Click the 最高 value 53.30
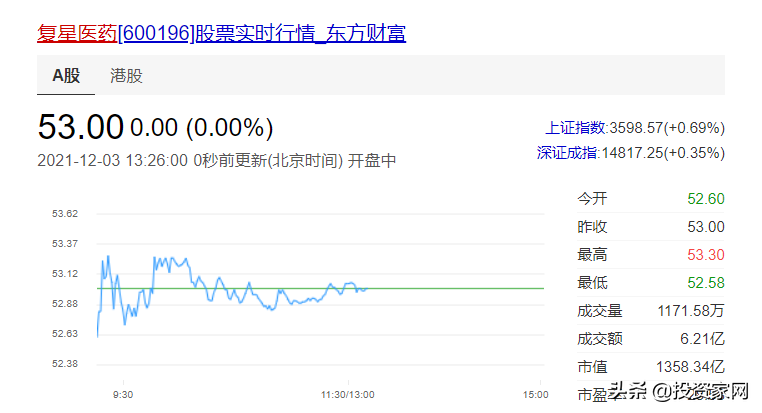762x413 pixels. (706, 255)
